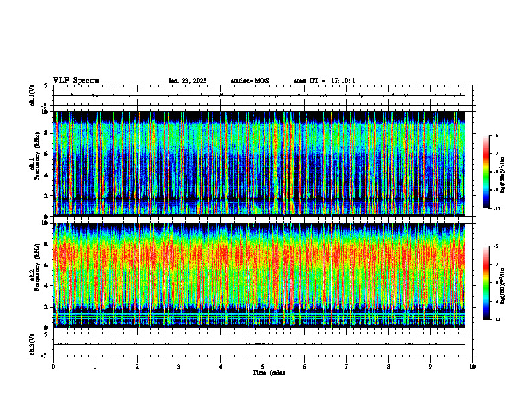Click time axis tick label "4"
532x411 pixels.
tap(221, 367)
